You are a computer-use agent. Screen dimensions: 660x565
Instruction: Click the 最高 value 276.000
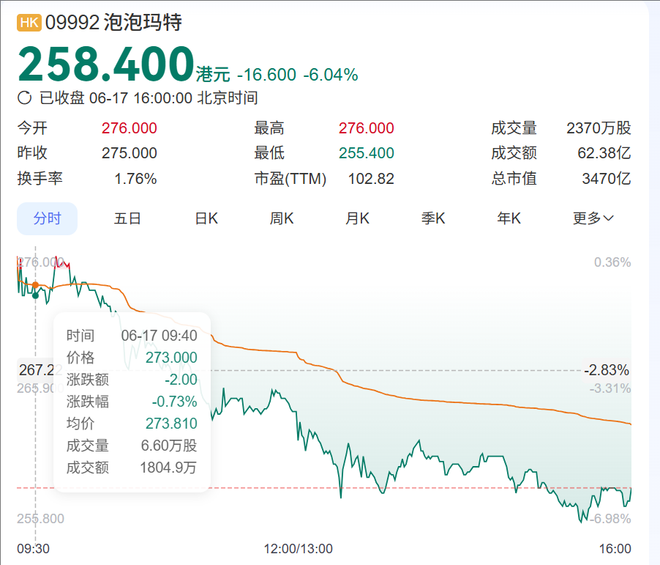(x=366, y=128)
